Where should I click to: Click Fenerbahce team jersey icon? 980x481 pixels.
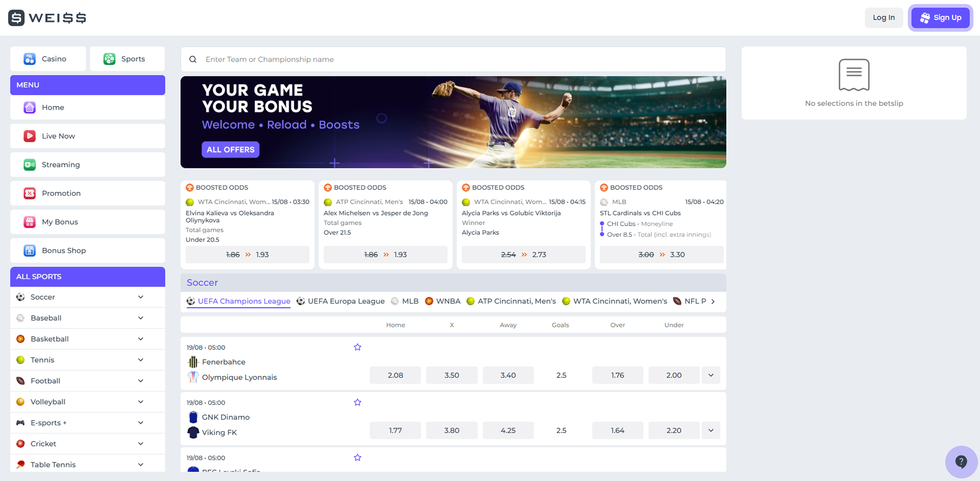193,362
